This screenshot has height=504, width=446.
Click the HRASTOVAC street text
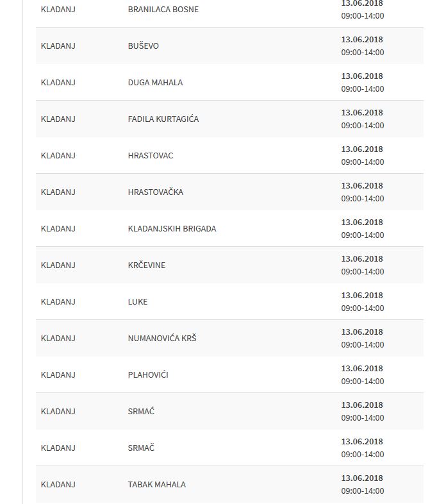(151, 156)
